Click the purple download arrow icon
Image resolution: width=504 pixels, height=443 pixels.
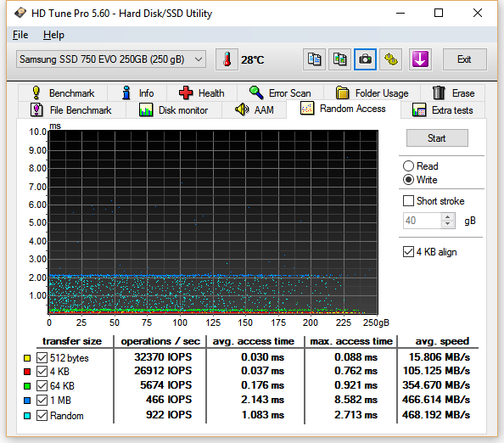[x=420, y=59]
